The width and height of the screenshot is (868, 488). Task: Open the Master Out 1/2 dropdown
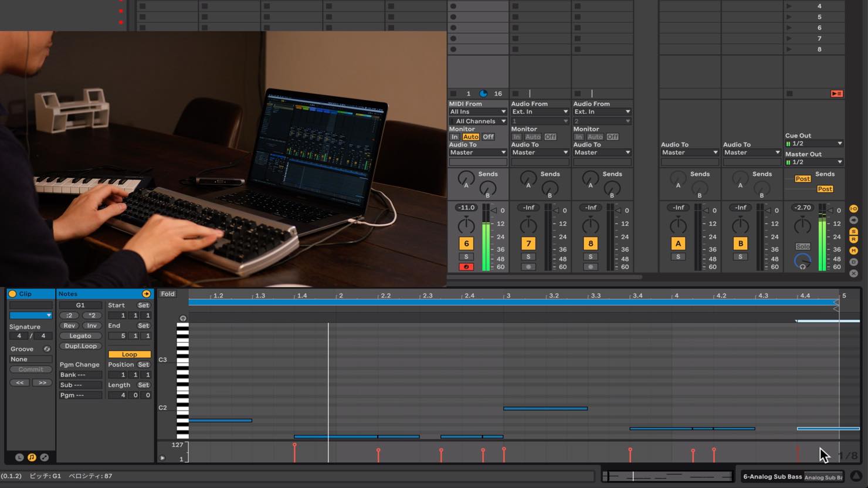(x=814, y=162)
